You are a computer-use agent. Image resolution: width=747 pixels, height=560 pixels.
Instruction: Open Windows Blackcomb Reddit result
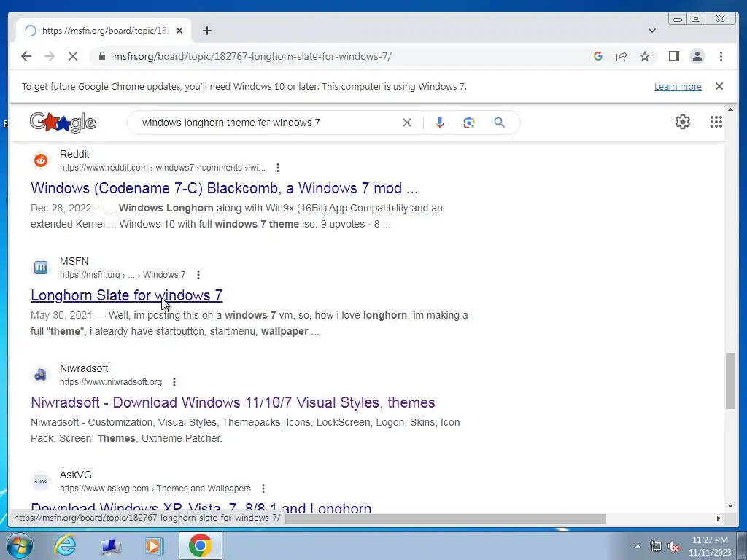coord(224,188)
